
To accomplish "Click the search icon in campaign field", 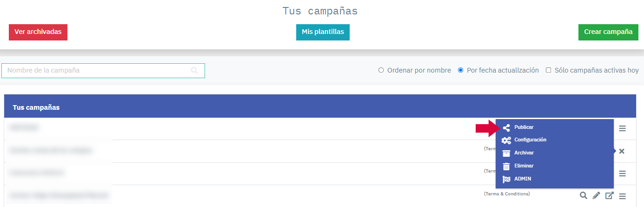I will pos(194,71).
